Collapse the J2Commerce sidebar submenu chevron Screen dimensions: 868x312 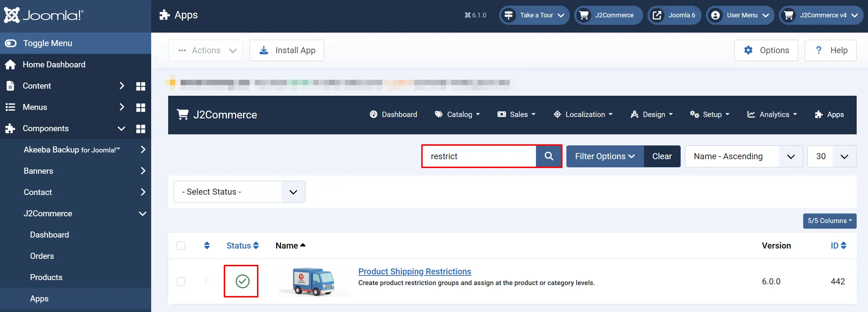[143, 213]
